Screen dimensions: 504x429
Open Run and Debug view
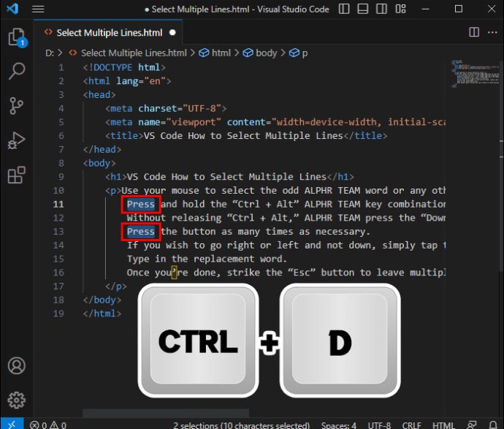[x=16, y=140]
